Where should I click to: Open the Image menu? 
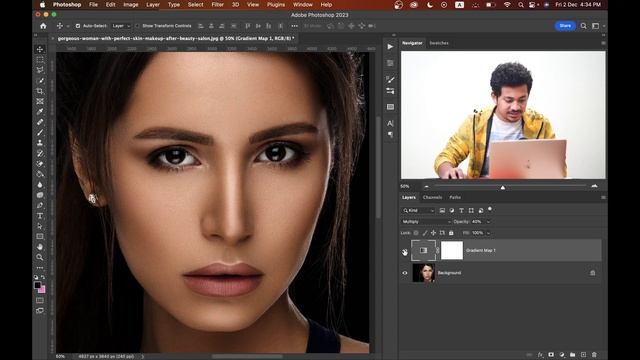tap(131, 4)
